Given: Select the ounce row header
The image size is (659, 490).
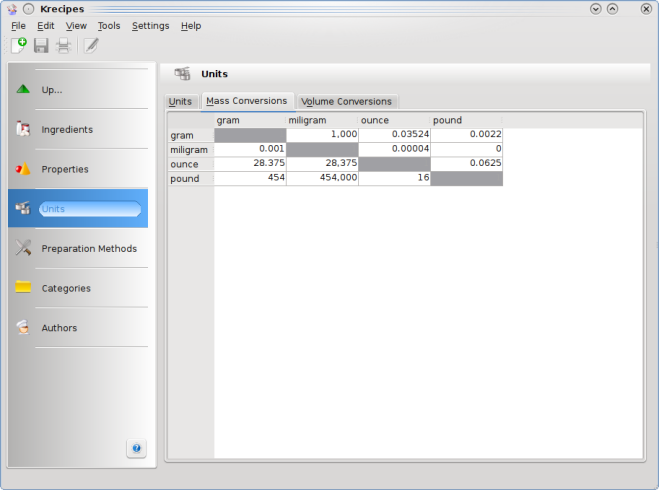Looking at the screenshot, I should [x=191, y=164].
